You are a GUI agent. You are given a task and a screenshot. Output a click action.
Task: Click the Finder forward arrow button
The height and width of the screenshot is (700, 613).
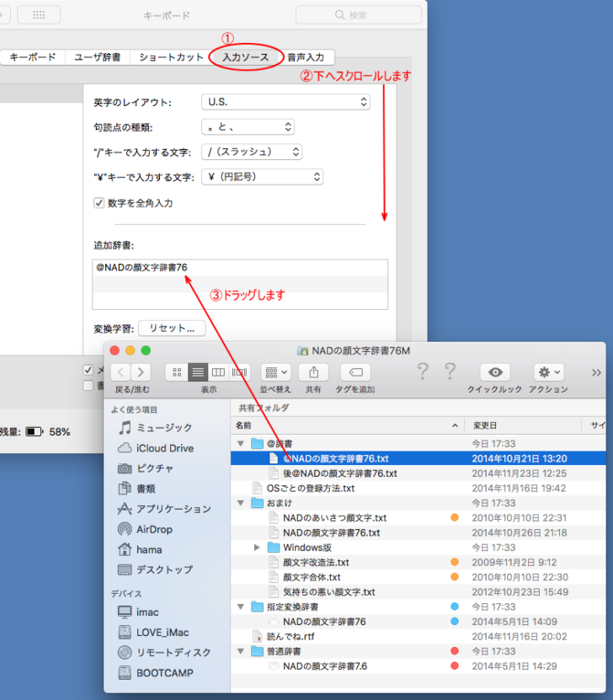pos(141,372)
